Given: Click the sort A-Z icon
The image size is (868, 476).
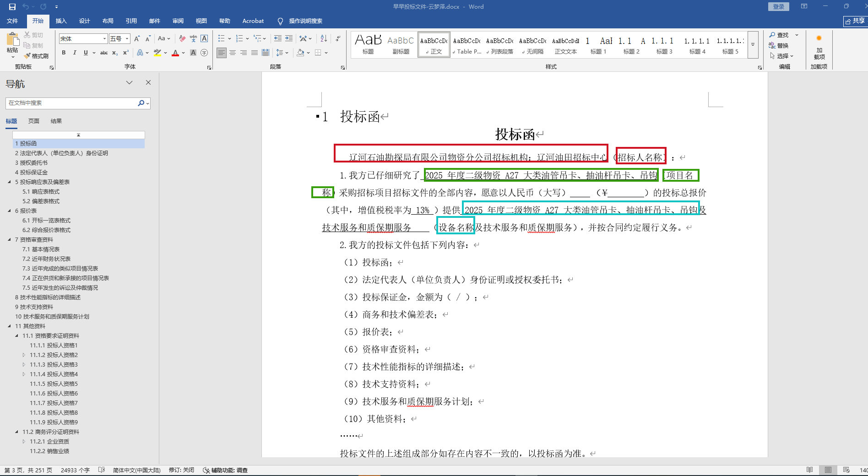Looking at the screenshot, I should point(324,38).
